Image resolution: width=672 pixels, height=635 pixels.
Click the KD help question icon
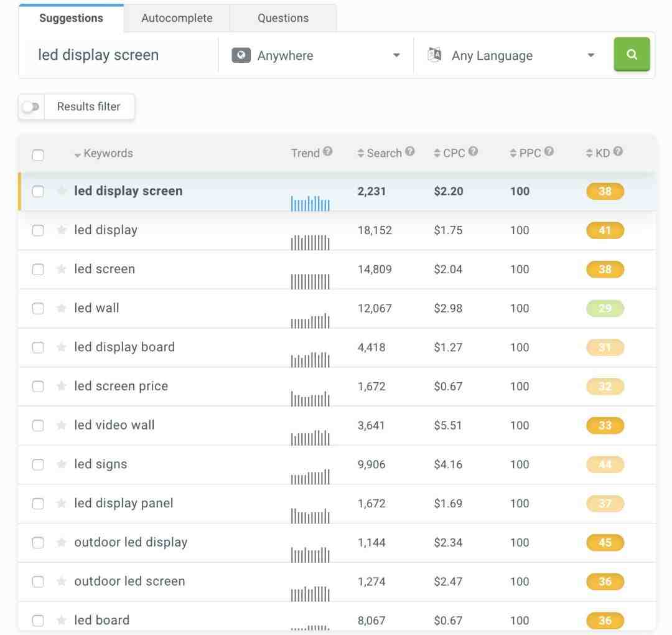tap(617, 152)
